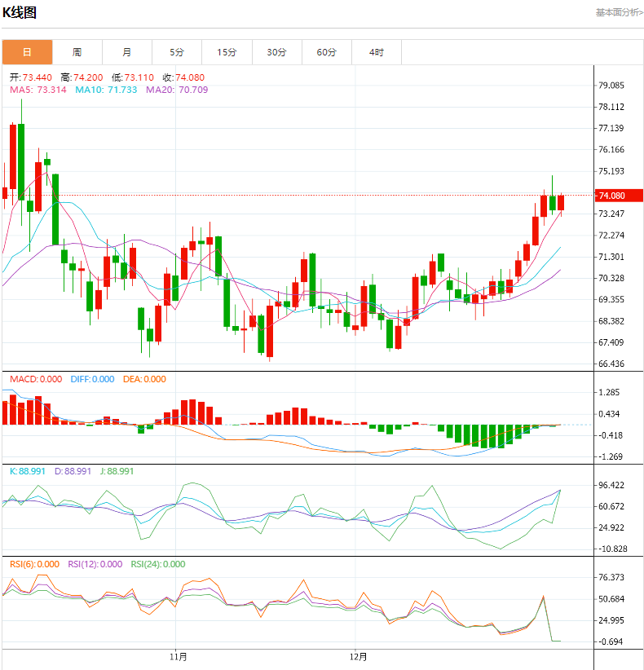Select the 15分 interval tab
644x670 pixels.
[227, 52]
